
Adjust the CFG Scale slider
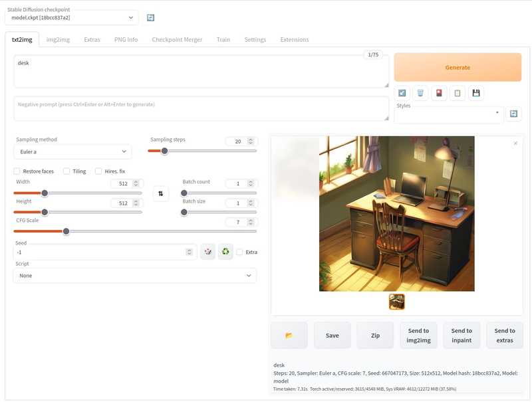click(135, 231)
